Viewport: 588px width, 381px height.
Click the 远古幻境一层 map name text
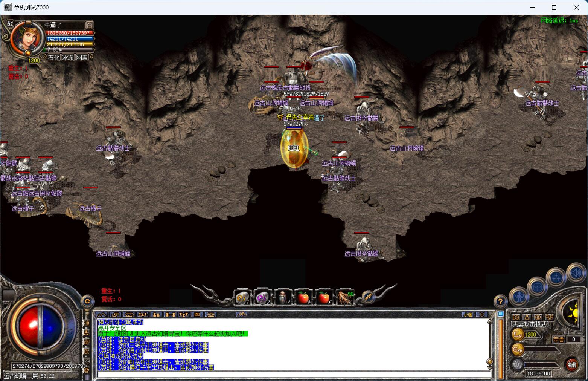point(21,376)
